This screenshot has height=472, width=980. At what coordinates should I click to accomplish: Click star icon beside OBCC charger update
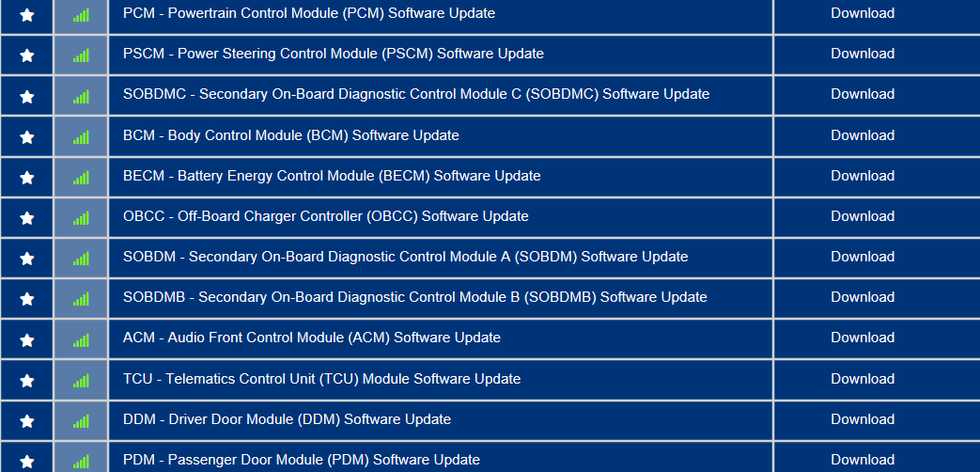coord(27,218)
